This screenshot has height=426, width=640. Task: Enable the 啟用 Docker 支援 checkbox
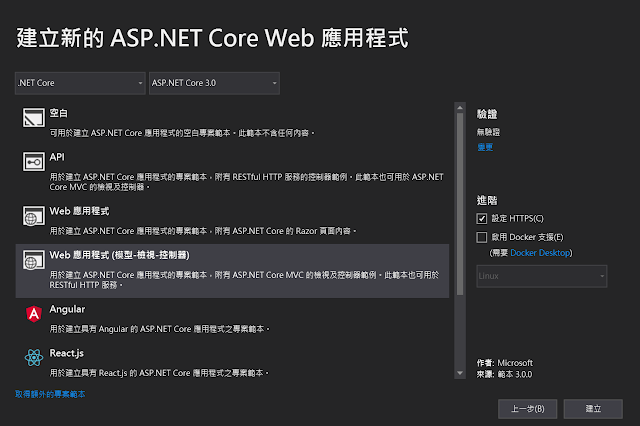pyautogui.click(x=482, y=237)
